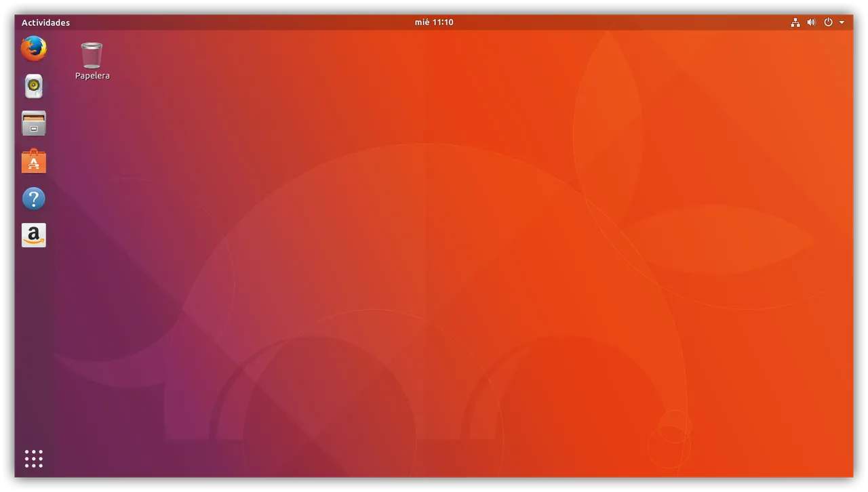Open the Files manager in dock

[34, 123]
